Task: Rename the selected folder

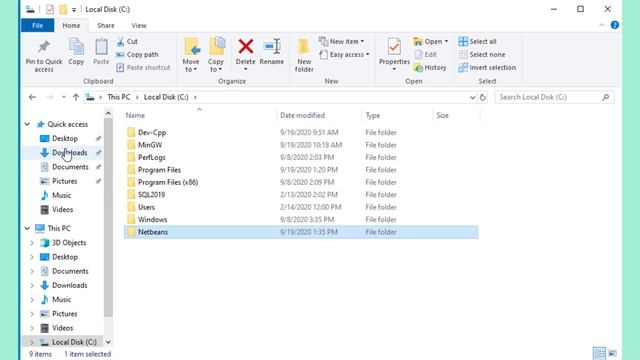Action: [x=271, y=51]
